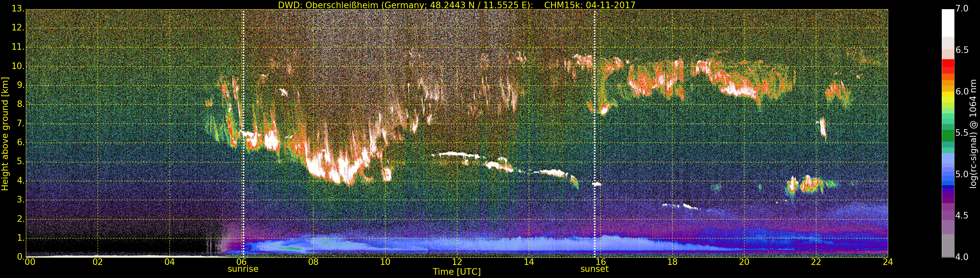Image resolution: width=980 pixels, height=278 pixels.
Task: Click the x-axis tick label '00'
Action: pyautogui.click(x=30, y=262)
